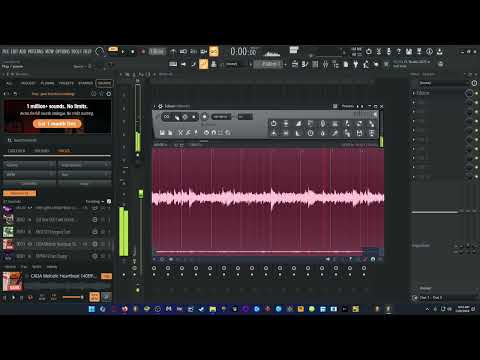Click Edison's X cut icon in lower toolbar
The height and width of the screenshot is (360, 480).
click(180, 133)
